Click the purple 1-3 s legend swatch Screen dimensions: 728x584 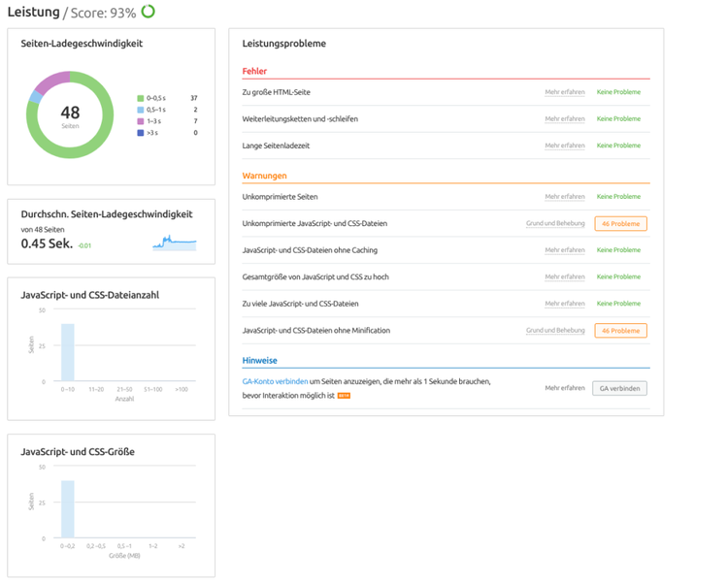[x=140, y=121]
